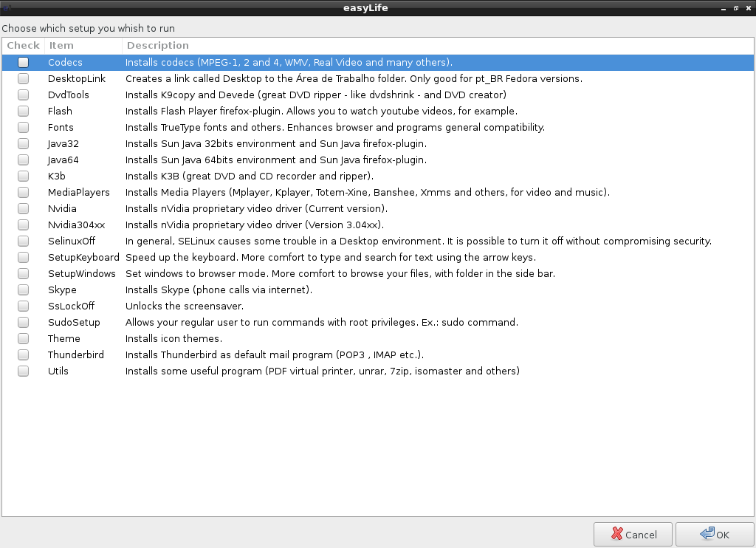Screen dimensions: 756x548
Task: Select the Flash item name
Action: [x=60, y=111]
